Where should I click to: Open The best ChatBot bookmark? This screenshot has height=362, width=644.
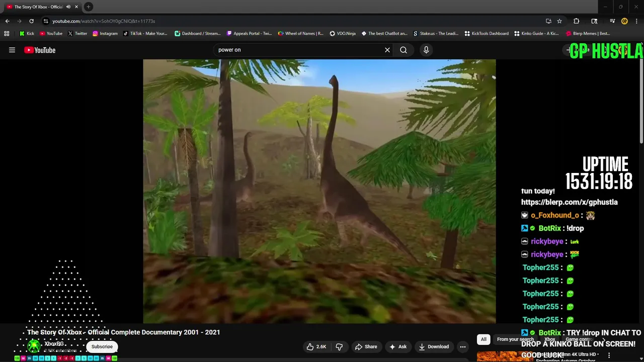384,34
